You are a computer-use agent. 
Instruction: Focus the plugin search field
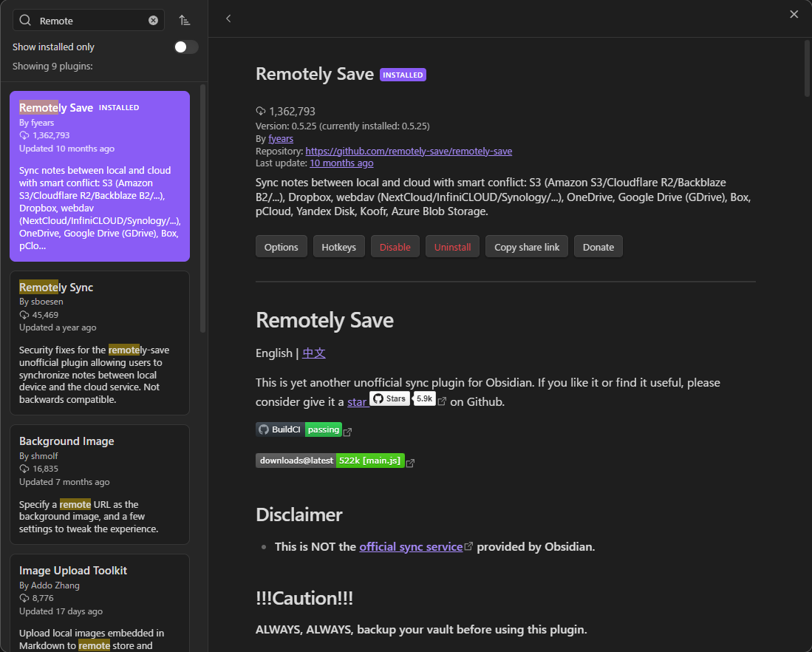coord(89,20)
